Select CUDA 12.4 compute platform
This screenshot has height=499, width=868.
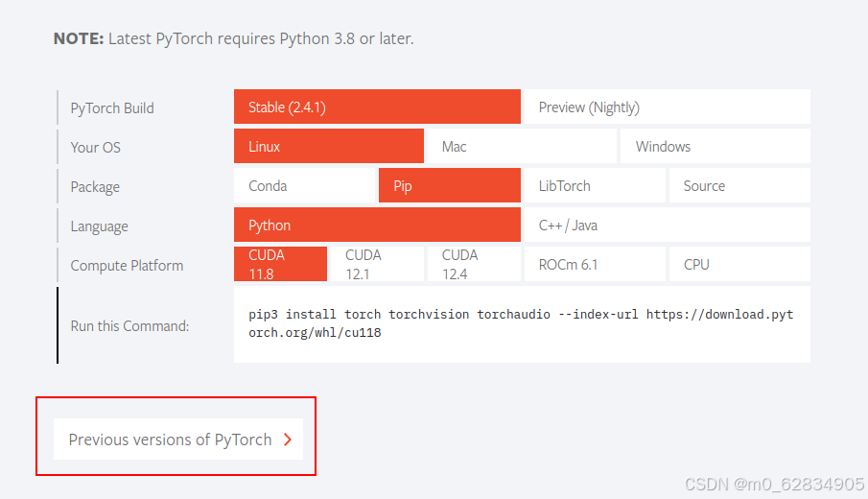pyautogui.click(x=474, y=264)
